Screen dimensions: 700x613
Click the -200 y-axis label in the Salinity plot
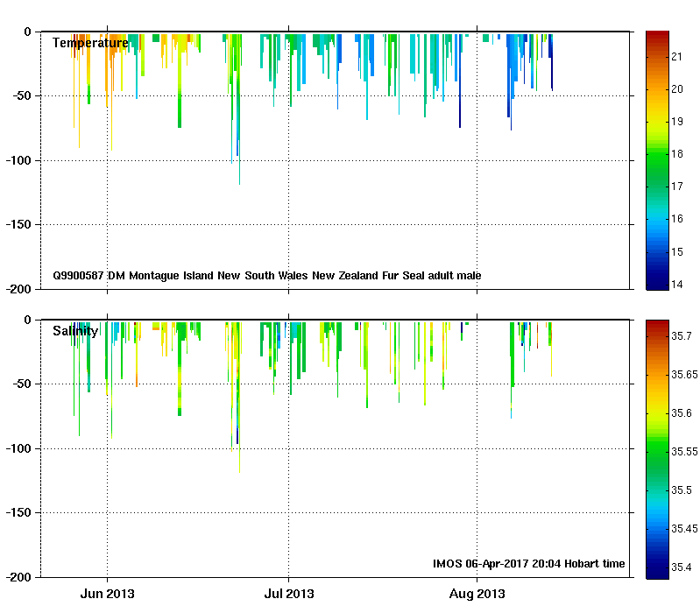pyautogui.click(x=19, y=577)
